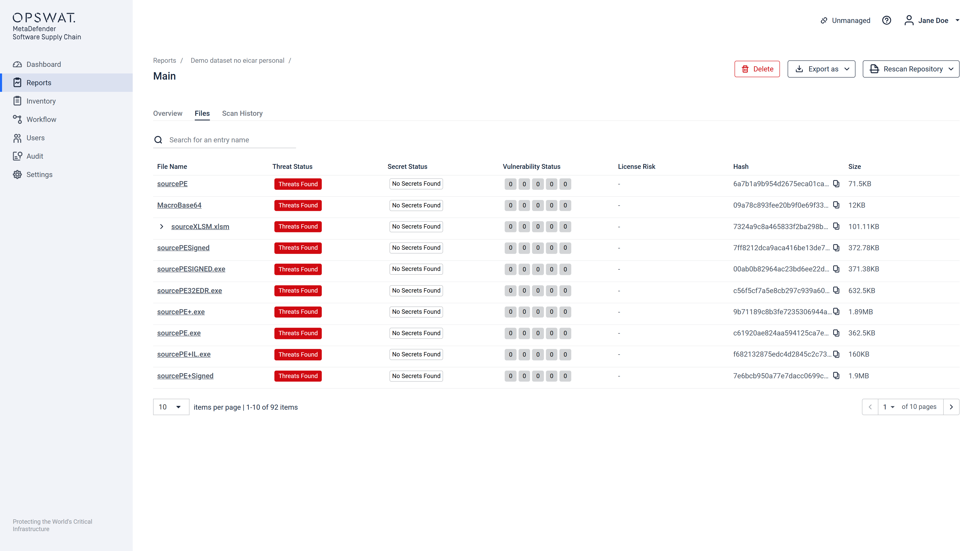
Task: Expand the sourceXLSM.xlsm row
Action: (162, 227)
